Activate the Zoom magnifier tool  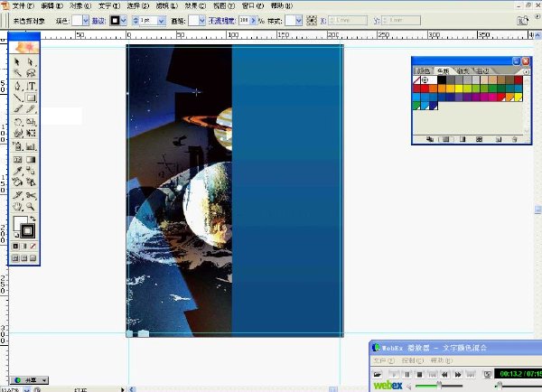pyautogui.click(x=31, y=207)
